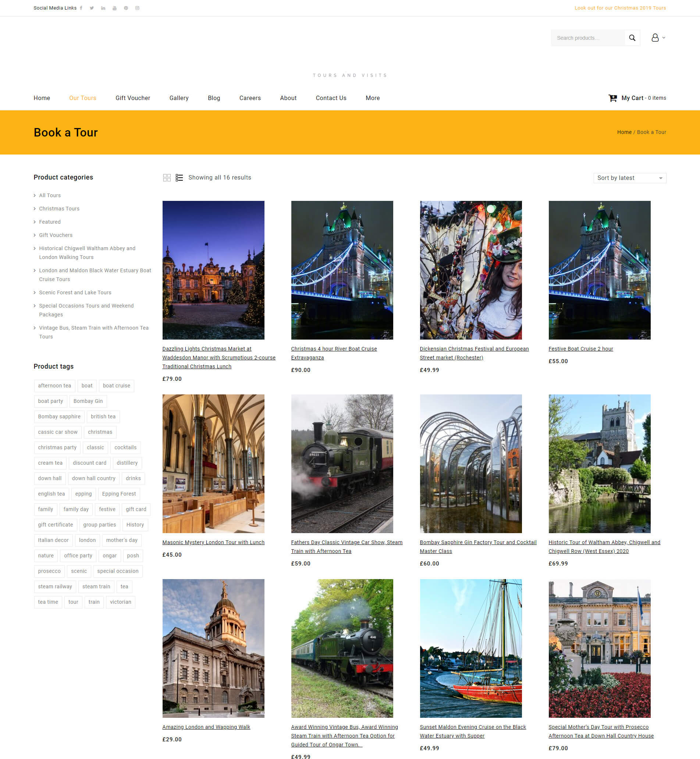The height and width of the screenshot is (759, 700).
Task: Select the All Tours category
Action: pyautogui.click(x=50, y=195)
